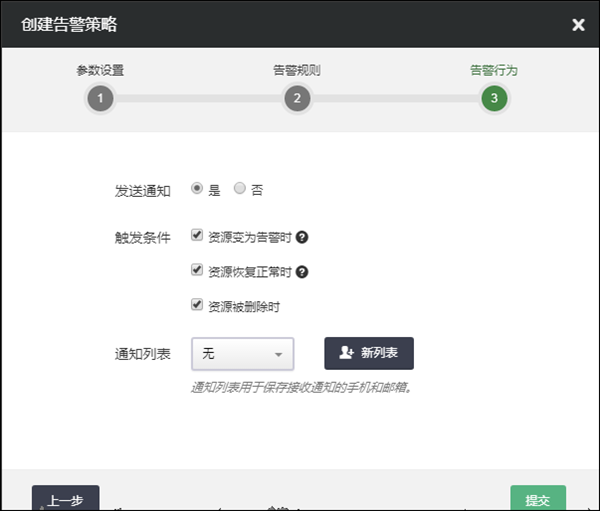The width and height of the screenshot is (600, 511).
Task: Open help icon beside 资源变为告警时
Action: pos(302,238)
